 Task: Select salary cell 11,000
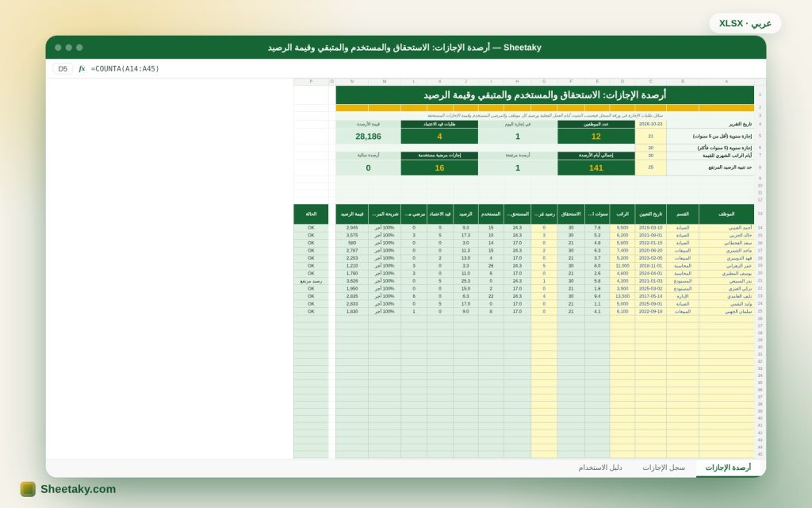pos(622,266)
